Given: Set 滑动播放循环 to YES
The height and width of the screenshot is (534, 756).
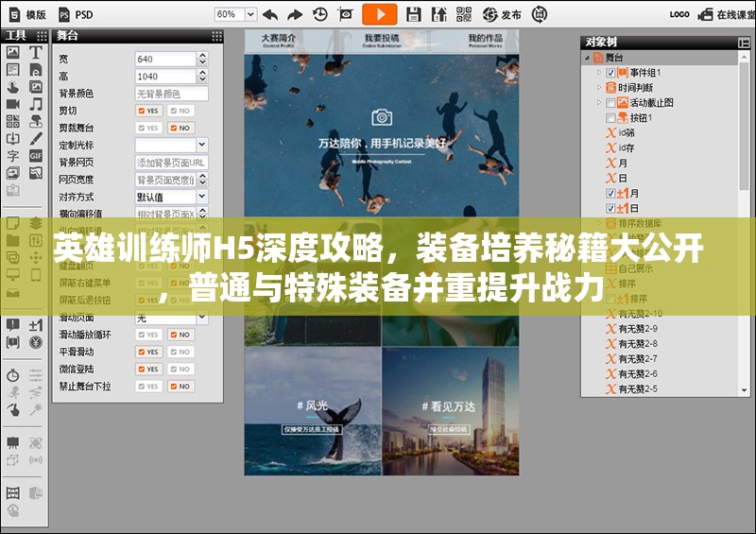Looking at the screenshot, I should coord(148,335).
